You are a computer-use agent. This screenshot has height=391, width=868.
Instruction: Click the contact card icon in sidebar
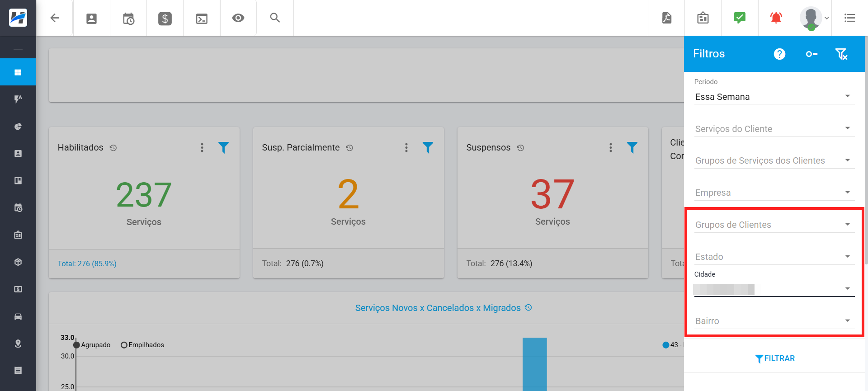pos(18,154)
